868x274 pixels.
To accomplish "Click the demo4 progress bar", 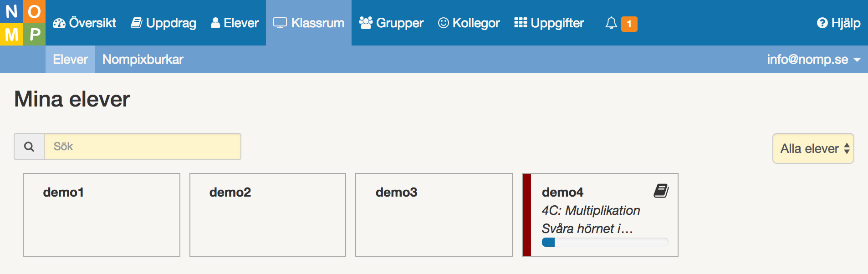I will (x=605, y=242).
